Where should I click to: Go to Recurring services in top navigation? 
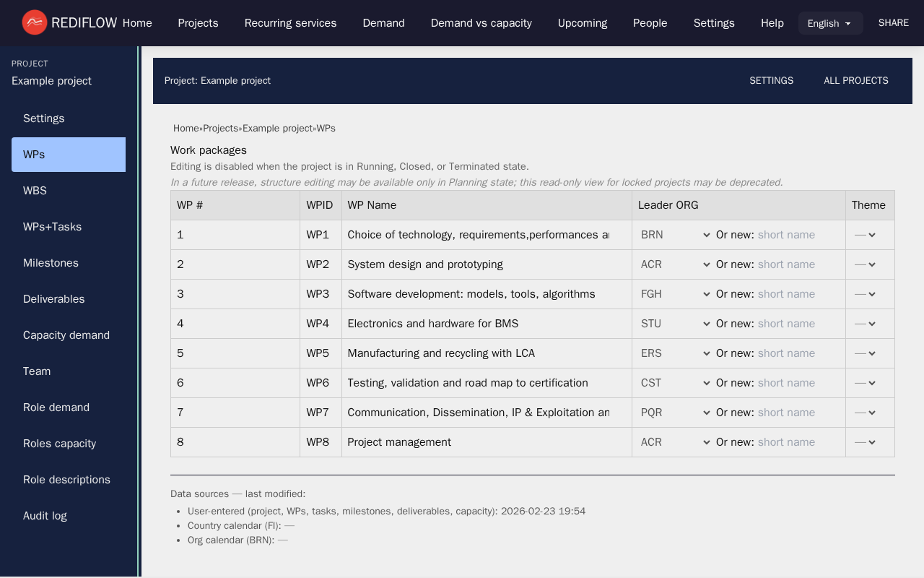[x=290, y=23]
